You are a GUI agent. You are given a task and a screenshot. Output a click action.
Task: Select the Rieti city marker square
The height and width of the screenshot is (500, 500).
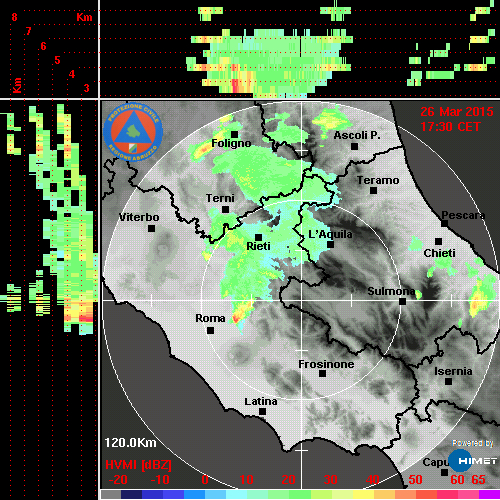258,237
